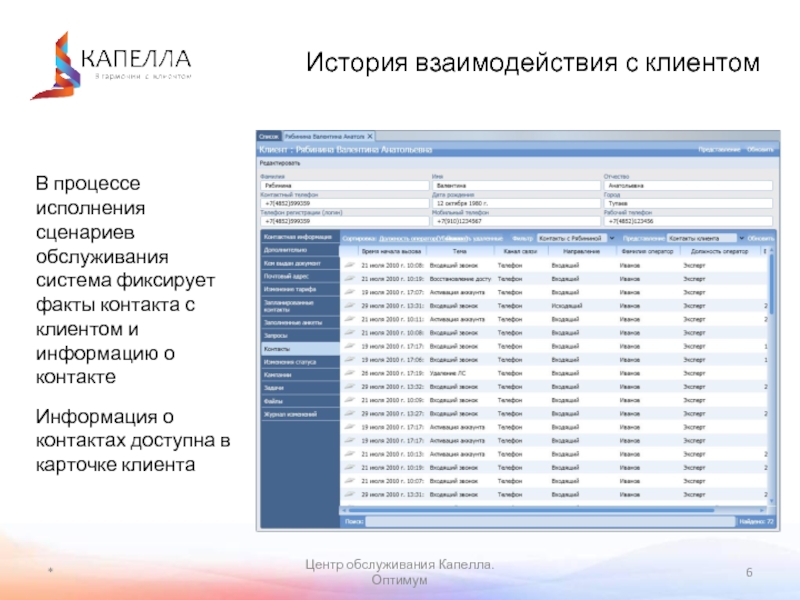Click the Контактный телефон input field
Viewport: 800px width, 600px height.
pyautogui.click(x=344, y=203)
